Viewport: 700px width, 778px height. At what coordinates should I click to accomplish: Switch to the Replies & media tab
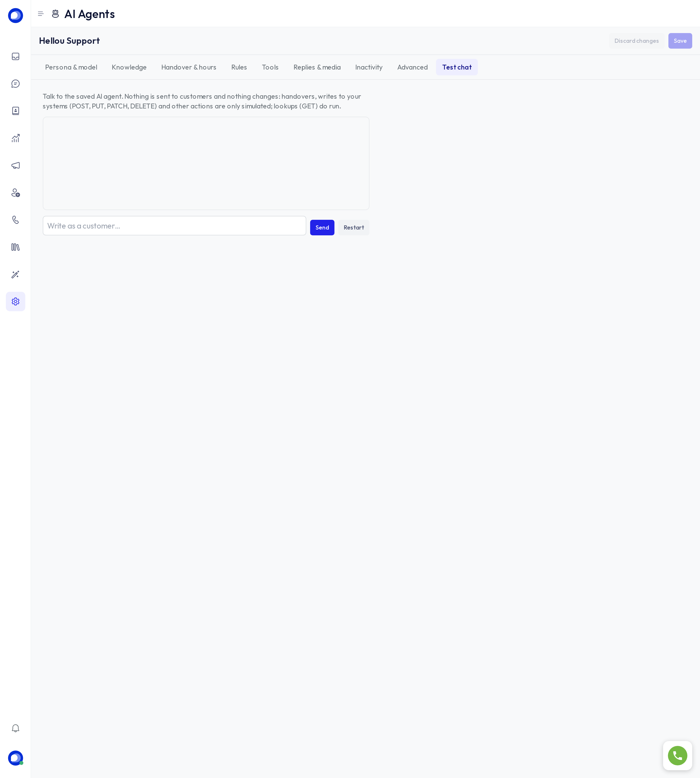pyautogui.click(x=317, y=67)
